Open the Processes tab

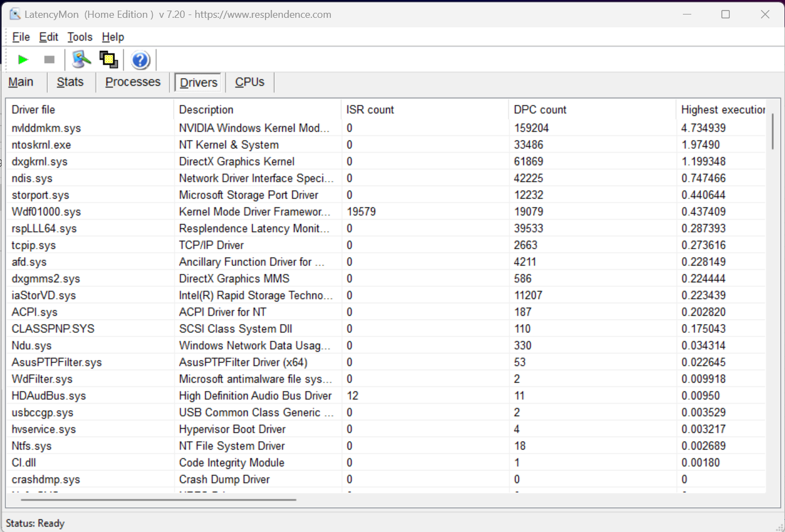(x=133, y=82)
